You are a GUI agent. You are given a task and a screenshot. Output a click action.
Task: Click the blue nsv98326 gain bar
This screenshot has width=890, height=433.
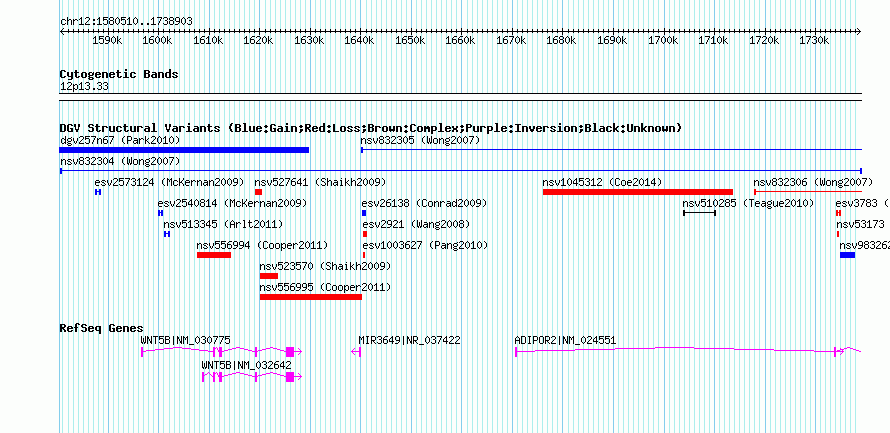[x=847, y=255]
